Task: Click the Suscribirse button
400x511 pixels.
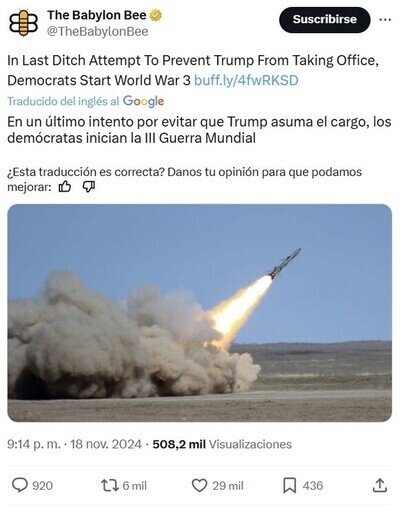Action: (324, 20)
